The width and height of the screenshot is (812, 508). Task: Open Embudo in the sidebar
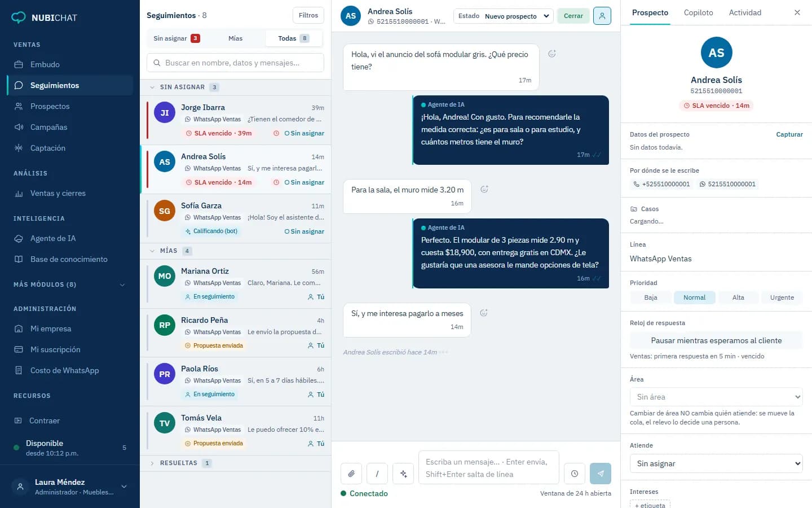point(70,64)
